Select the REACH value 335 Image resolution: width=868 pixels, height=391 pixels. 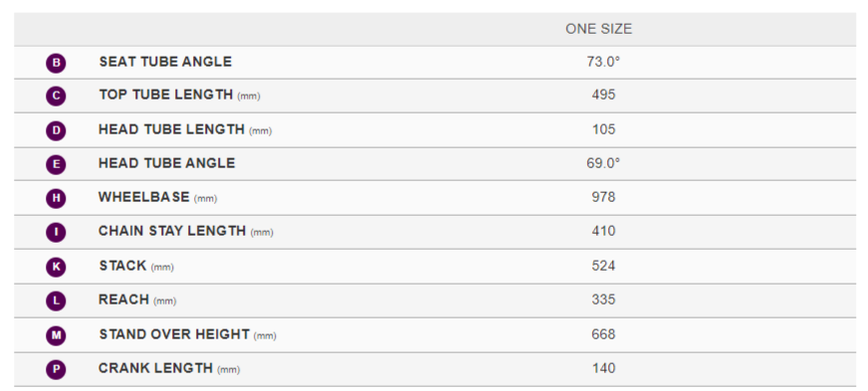click(603, 299)
